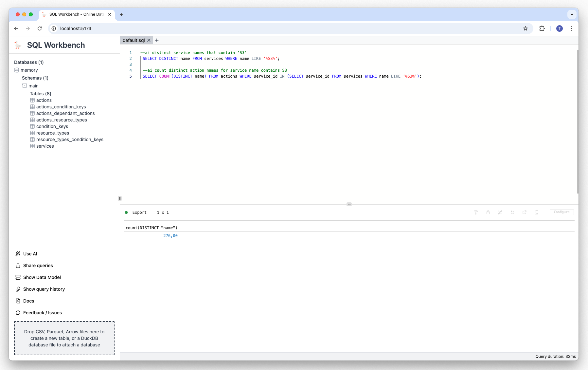The width and height of the screenshot is (588, 370).
Task: Click the design tools icon in results toolbar
Action: pos(500,212)
